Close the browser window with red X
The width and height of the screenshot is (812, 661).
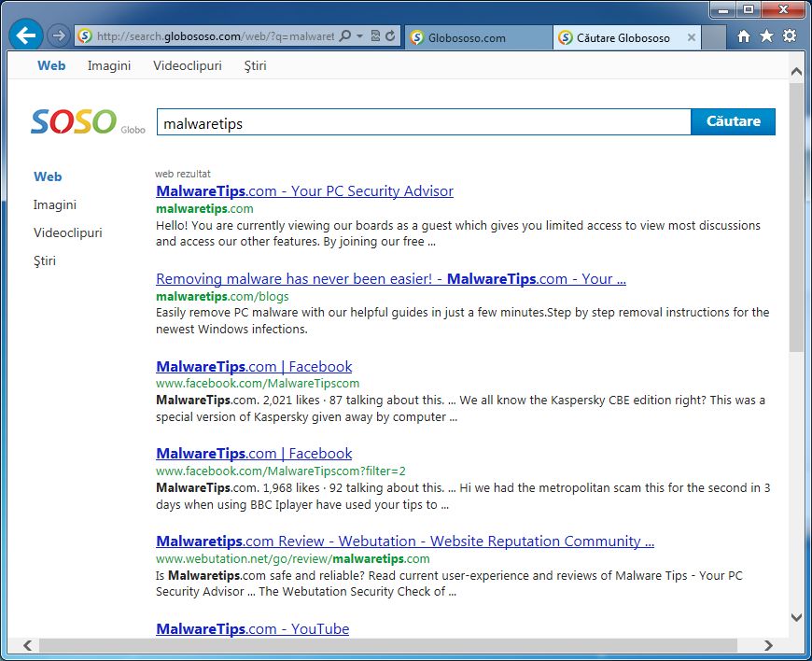783,10
